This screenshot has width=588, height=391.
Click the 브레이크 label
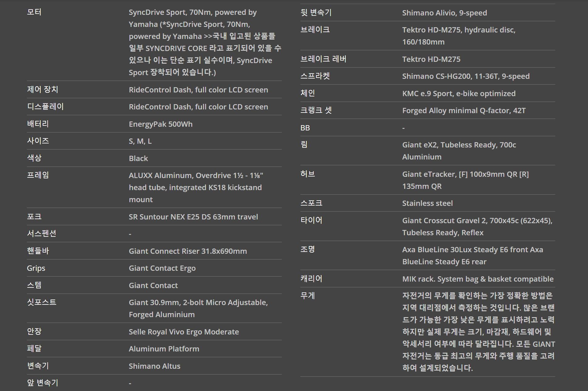click(315, 29)
